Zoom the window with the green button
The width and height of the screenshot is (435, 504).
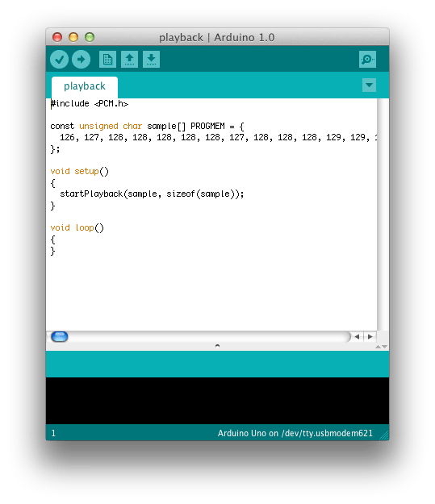(x=90, y=37)
